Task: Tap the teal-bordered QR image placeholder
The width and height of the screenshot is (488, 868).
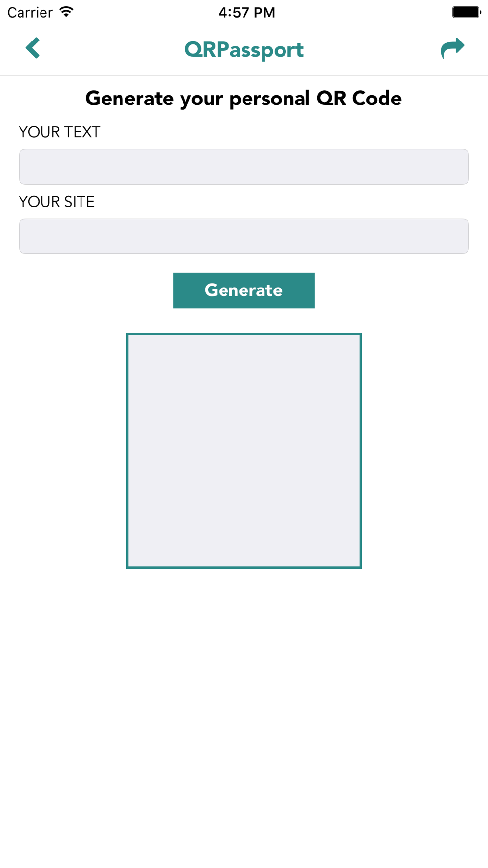Action: point(244,451)
